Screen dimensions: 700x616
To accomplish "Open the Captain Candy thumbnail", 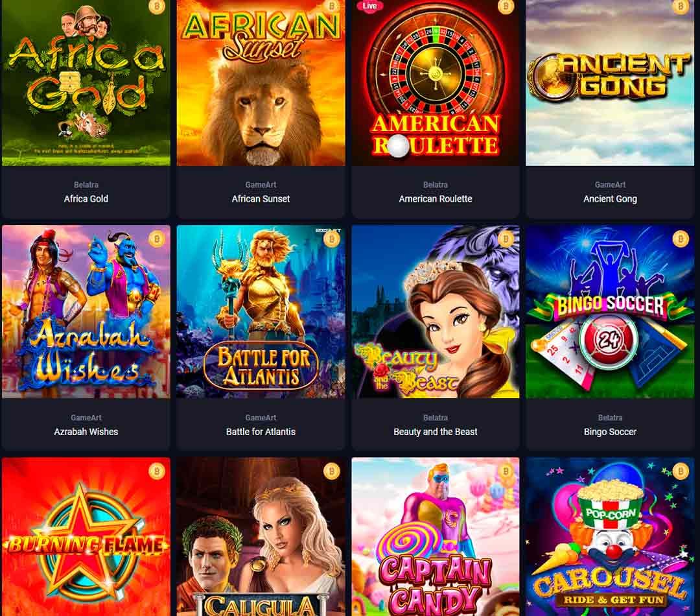I will (x=436, y=536).
